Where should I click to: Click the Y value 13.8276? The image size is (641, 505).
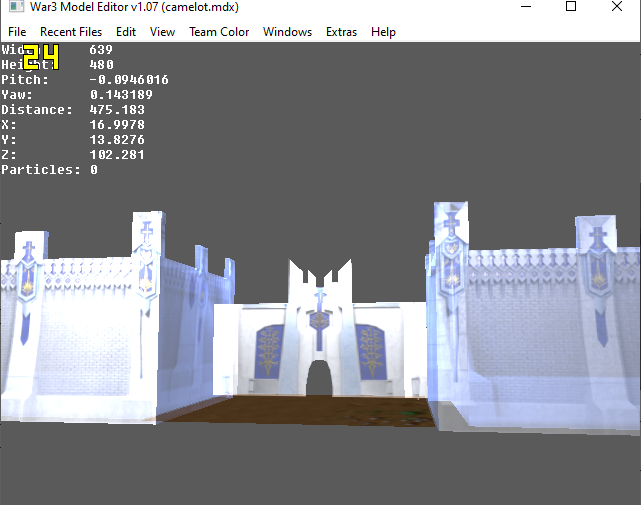(x=117, y=140)
